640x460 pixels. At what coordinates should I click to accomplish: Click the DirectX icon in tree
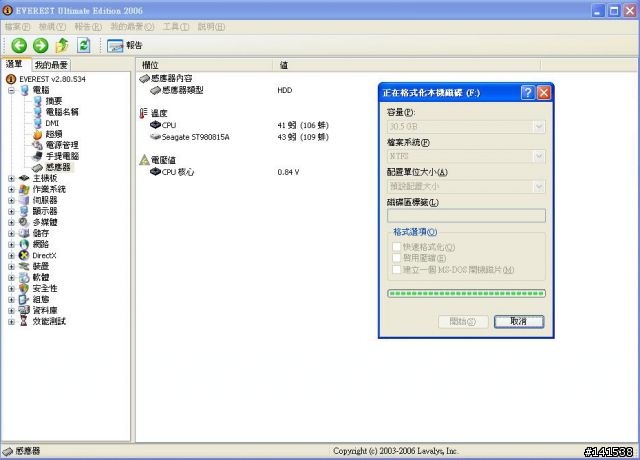click(24, 255)
